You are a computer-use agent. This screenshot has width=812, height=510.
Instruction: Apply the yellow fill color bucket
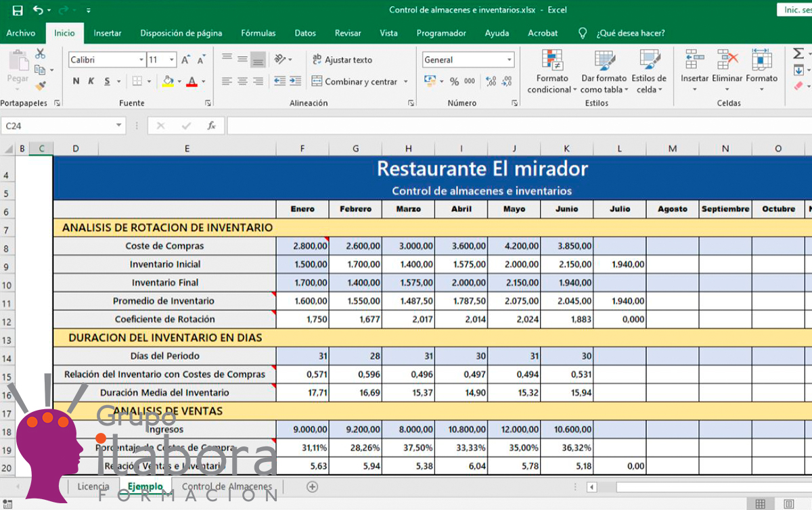(x=168, y=81)
